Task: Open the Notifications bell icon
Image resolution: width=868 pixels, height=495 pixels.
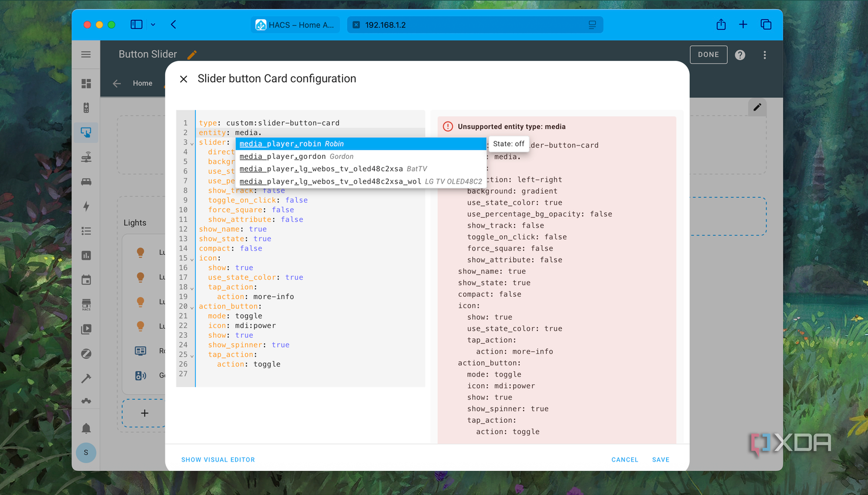Action: [86, 428]
